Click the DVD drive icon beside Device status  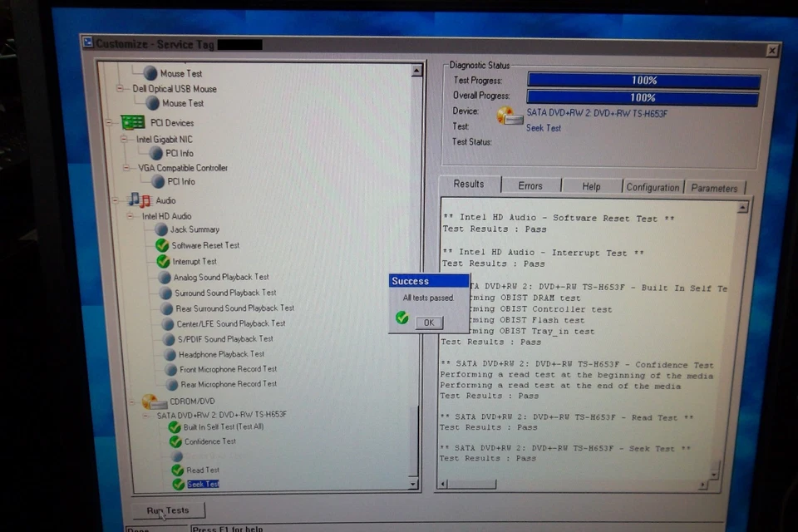tap(509, 116)
